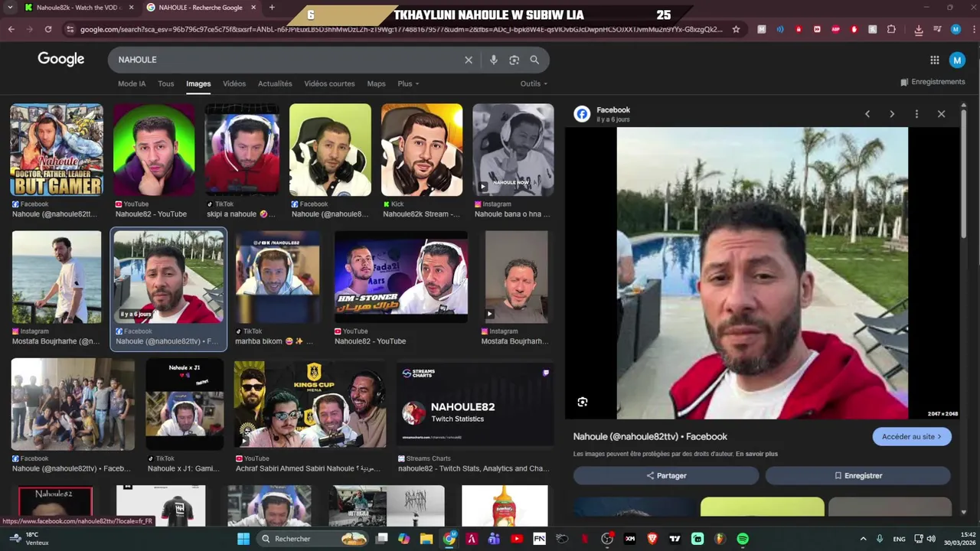Image resolution: width=980 pixels, height=551 pixels.
Task: Open Nahoule (@nahoule82ttv) • Facebook title link
Action: click(650, 436)
